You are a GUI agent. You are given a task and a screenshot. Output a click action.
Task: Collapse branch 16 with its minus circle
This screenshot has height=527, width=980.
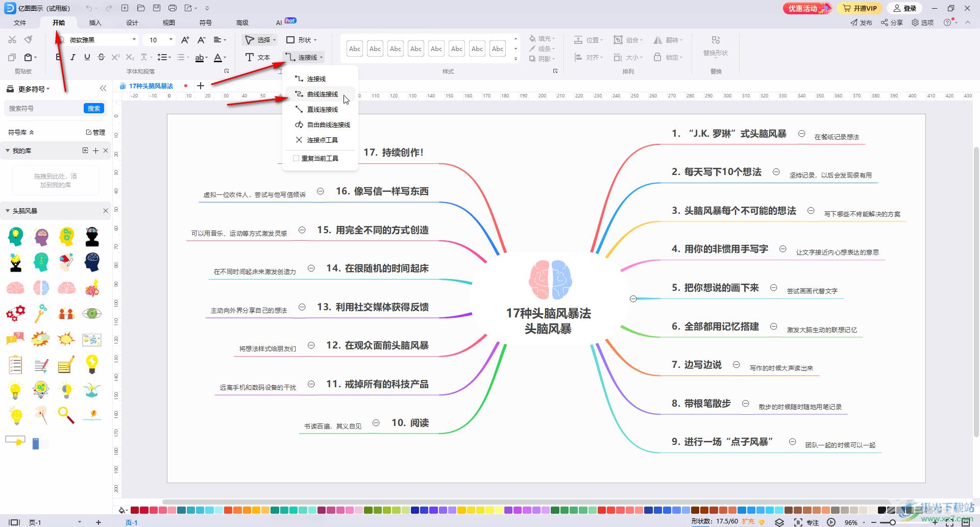pos(321,191)
